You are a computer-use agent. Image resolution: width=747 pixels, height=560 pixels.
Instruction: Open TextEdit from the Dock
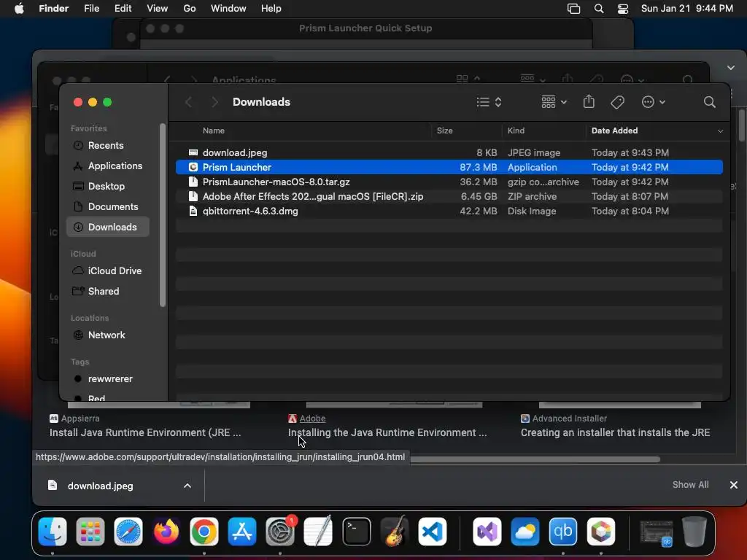(318, 532)
